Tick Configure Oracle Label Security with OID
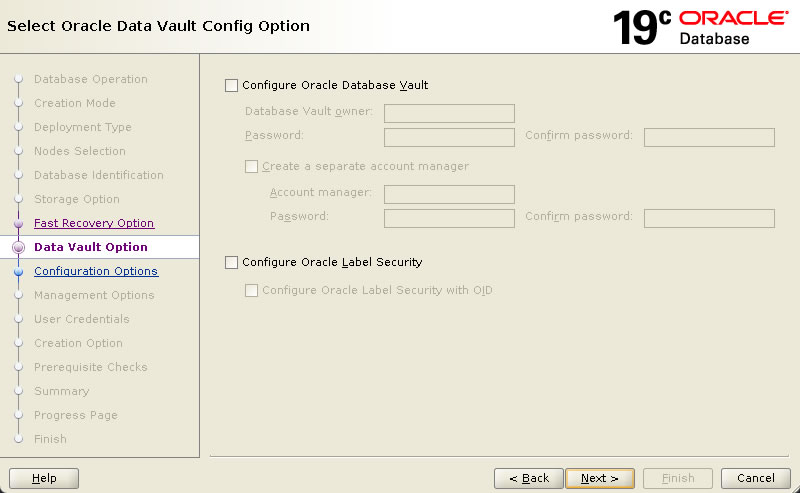This screenshot has width=800, height=493. click(252, 290)
